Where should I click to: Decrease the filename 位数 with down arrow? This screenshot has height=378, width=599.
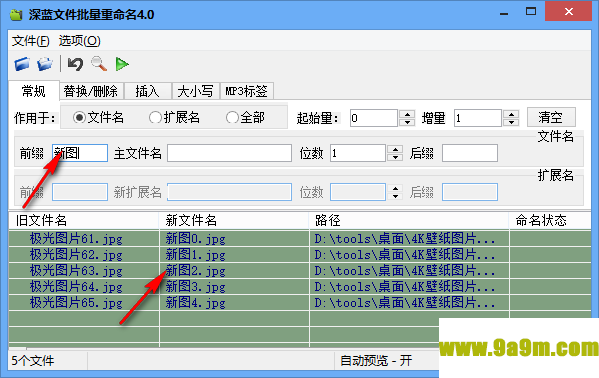point(395,157)
